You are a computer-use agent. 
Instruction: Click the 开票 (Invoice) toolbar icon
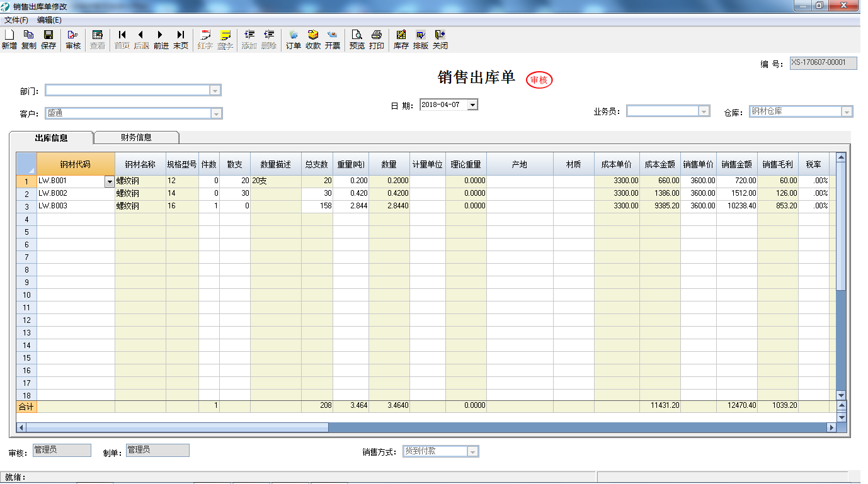point(333,40)
